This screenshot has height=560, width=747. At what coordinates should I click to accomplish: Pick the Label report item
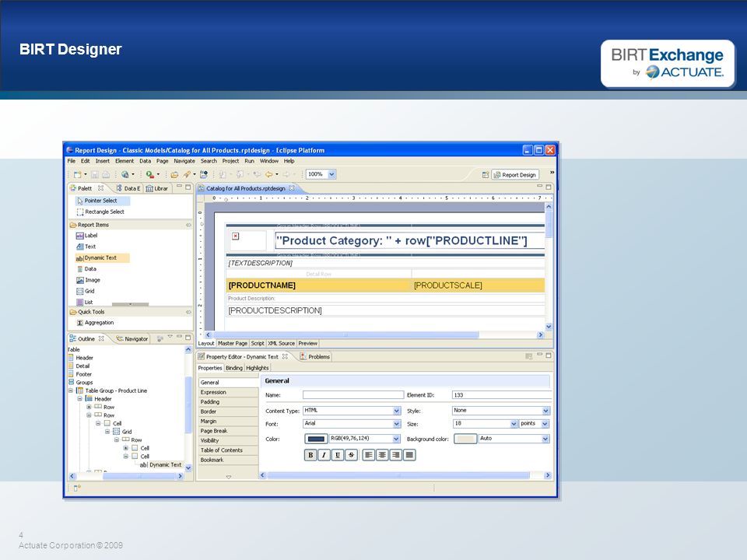[86, 236]
